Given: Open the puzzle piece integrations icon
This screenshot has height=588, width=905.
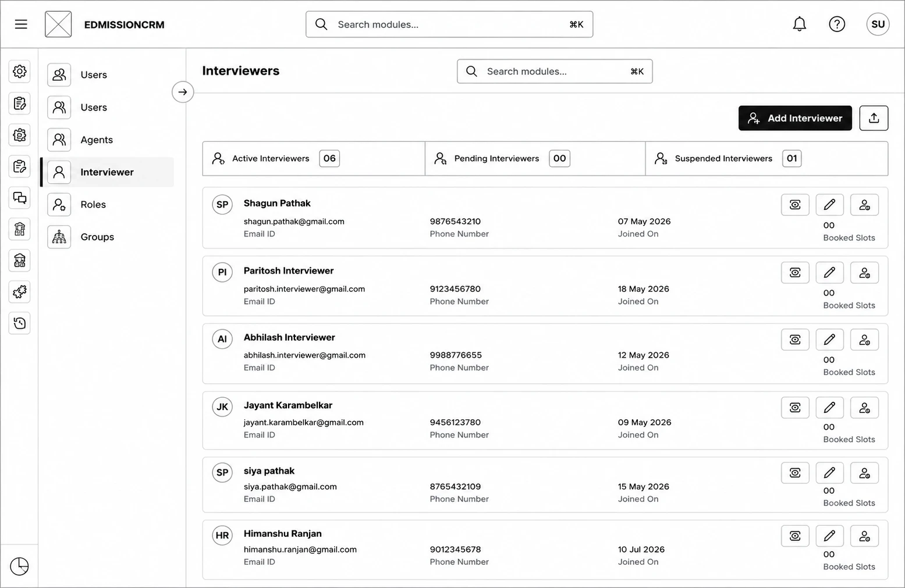Looking at the screenshot, I should coord(20,291).
